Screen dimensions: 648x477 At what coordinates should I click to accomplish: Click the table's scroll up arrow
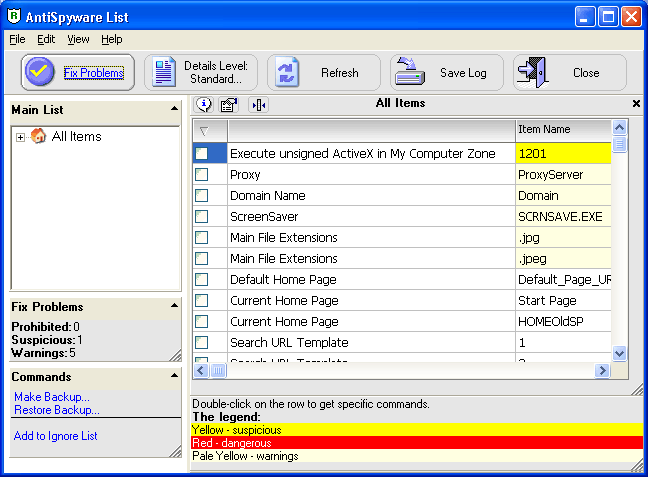[619, 128]
